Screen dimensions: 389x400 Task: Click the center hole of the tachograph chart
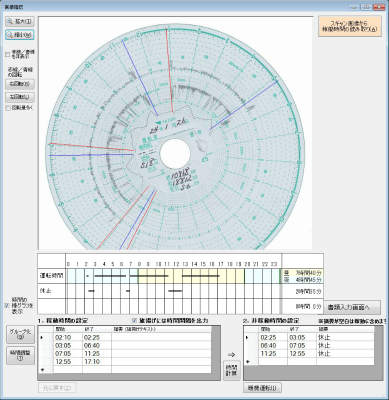(x=175, y=154)
